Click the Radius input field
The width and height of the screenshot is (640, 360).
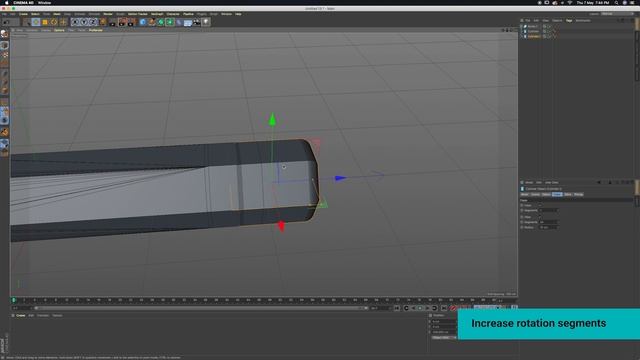(549, 227)
